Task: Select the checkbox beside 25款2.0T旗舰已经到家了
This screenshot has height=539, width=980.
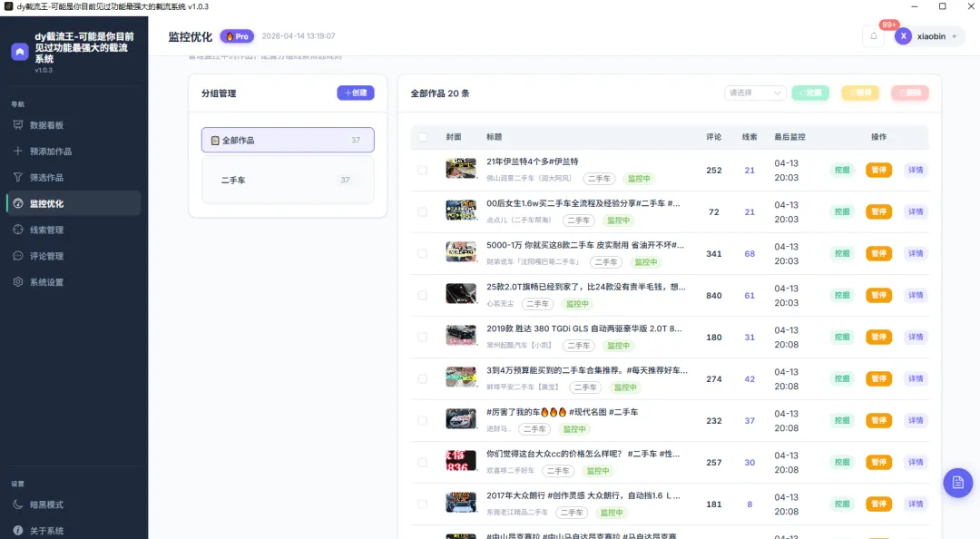Action: 422,294
